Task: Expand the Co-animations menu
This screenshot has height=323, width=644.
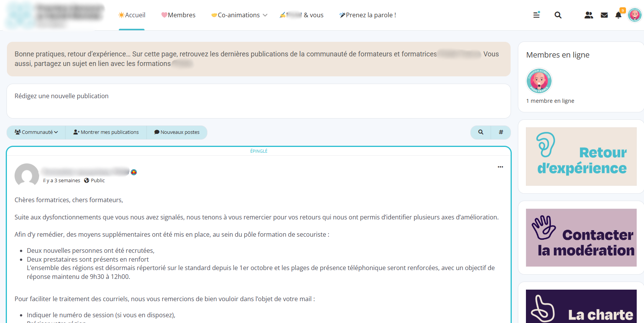Action: (x=239, y=15)
